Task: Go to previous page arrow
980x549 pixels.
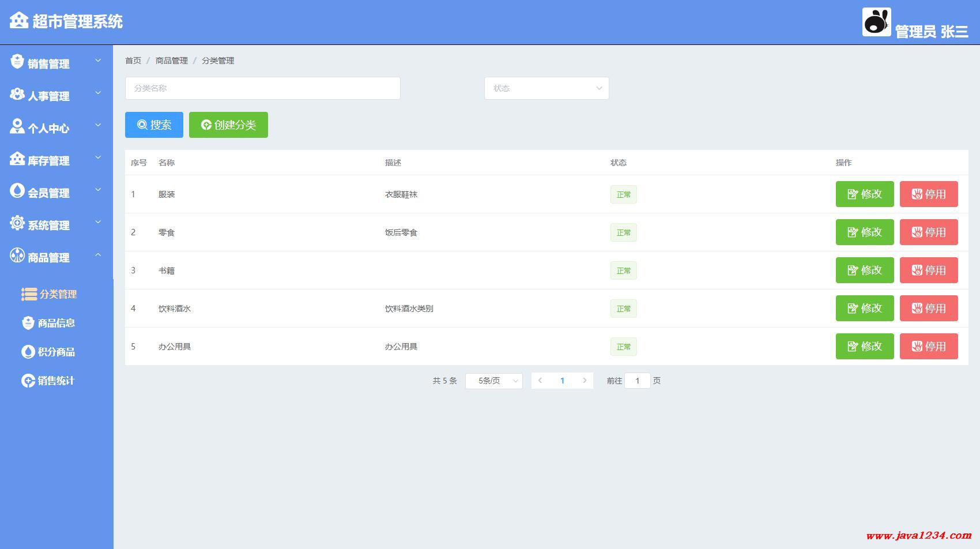Action: pyautogui.click(x=540, y=381)
